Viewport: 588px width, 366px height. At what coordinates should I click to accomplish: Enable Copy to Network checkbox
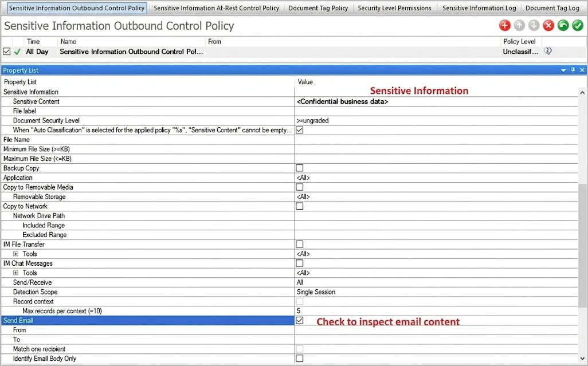click(x=299, y=206)
